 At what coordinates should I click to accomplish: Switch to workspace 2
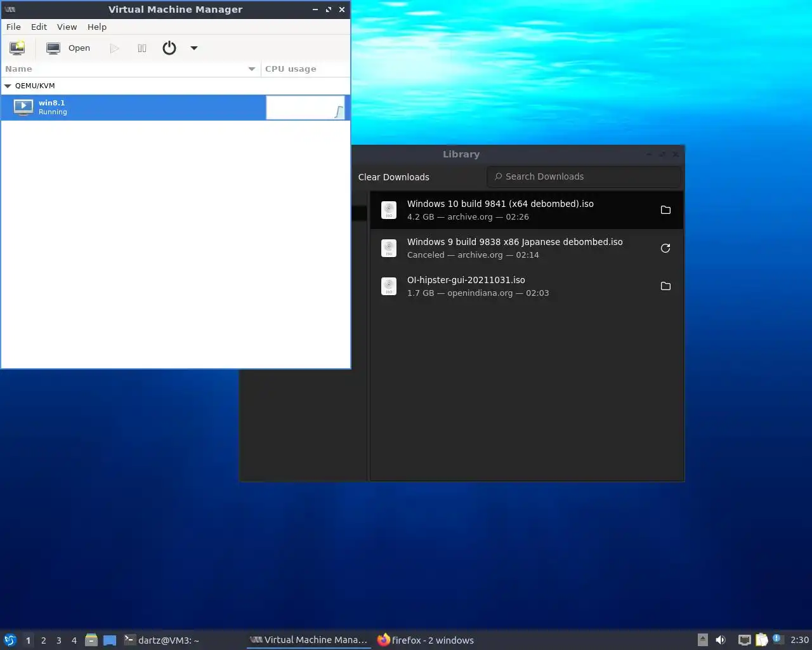(44, 640)
